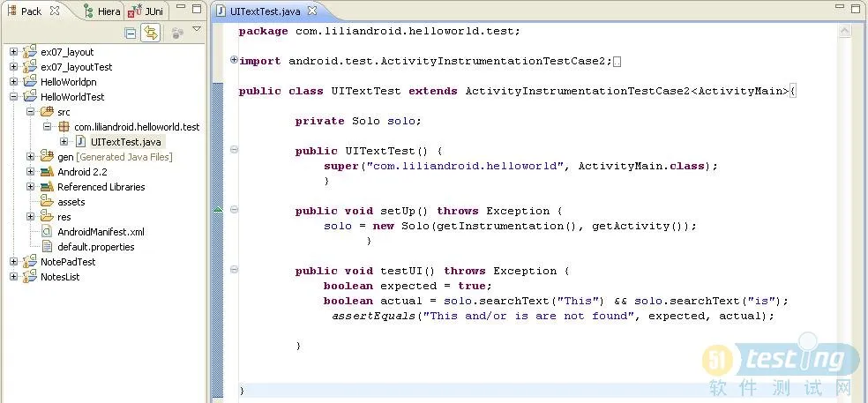
Task: Collapse all items in Package Explorer
Action: [x=131, y=34]
